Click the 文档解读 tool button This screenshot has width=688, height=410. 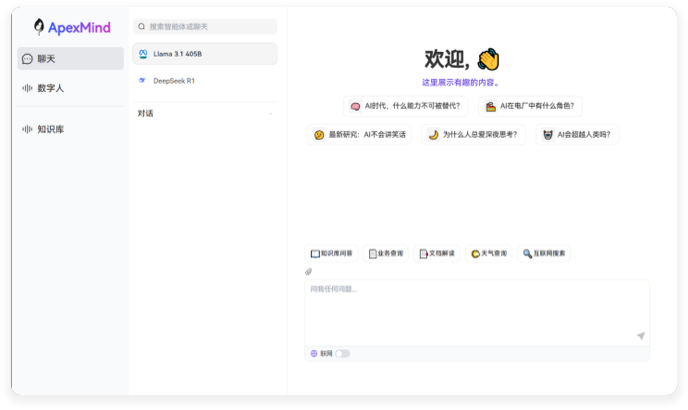tap(437, 254)
